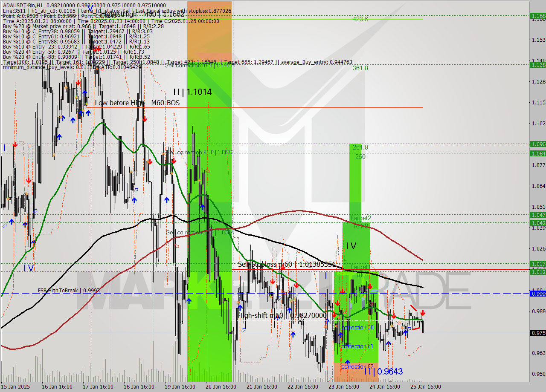Select the 'C_Entry61: 0.96921' buy line
Screen dimensions: 546x392
point(76,36)
